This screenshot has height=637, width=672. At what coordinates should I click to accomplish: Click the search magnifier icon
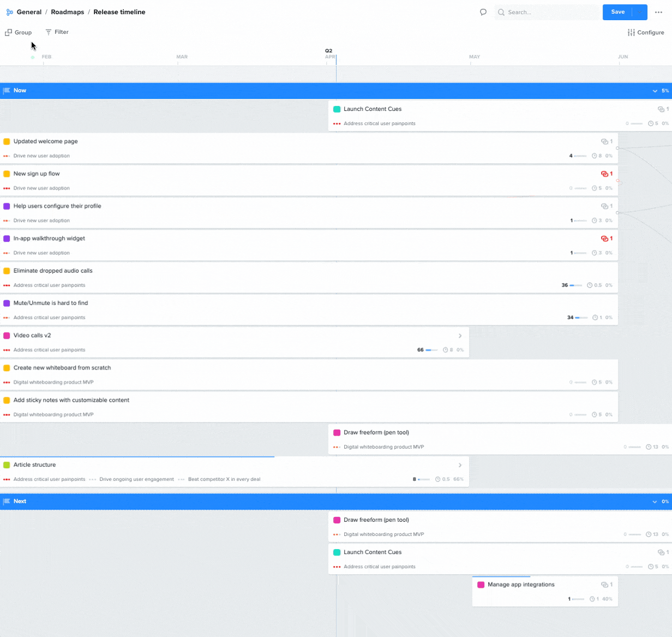click(x=501, y=12)
